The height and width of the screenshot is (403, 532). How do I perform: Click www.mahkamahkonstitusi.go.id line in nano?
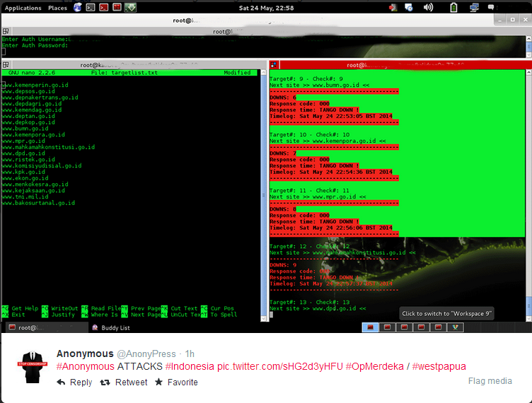(49, 147)
